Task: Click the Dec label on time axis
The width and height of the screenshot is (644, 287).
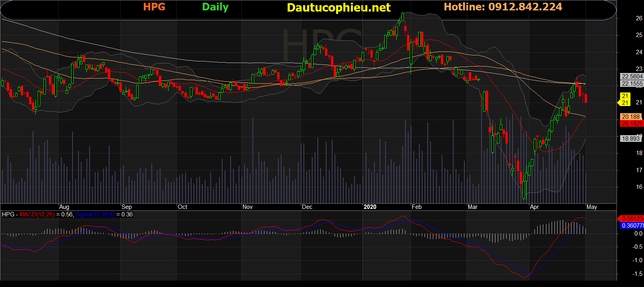Action: 307,207
